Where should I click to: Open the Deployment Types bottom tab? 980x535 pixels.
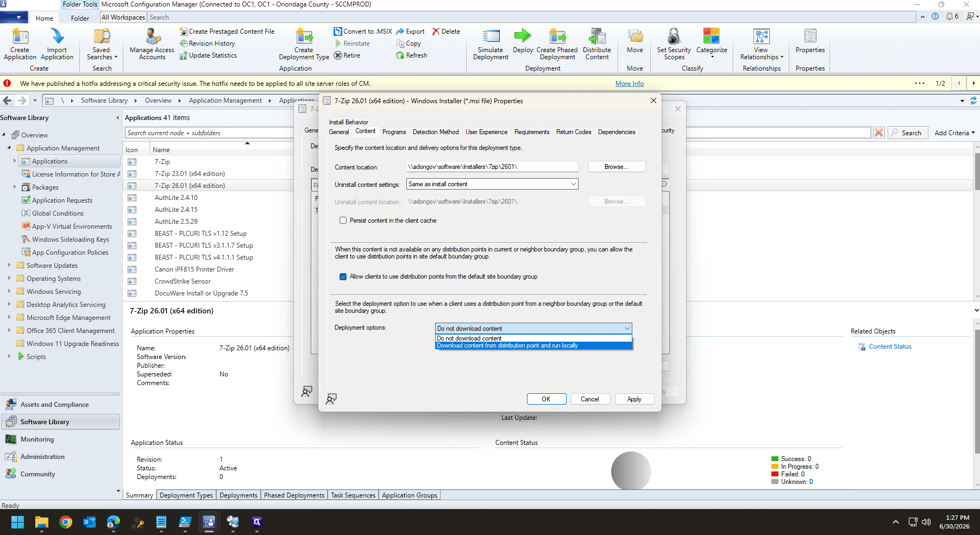186,495
